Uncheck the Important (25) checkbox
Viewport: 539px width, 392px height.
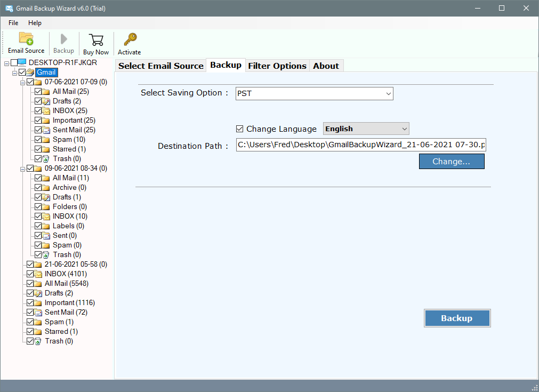(x=38, y=121)
